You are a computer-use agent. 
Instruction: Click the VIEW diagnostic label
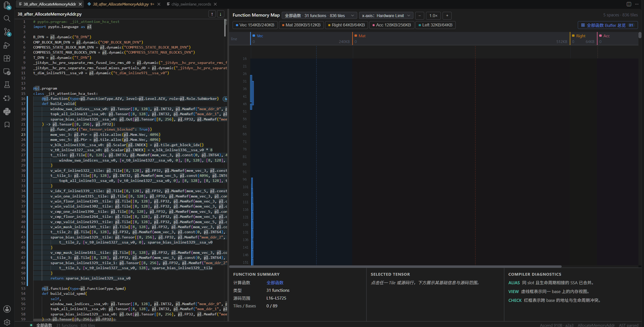pyautogui.click(x=513, y=292)
